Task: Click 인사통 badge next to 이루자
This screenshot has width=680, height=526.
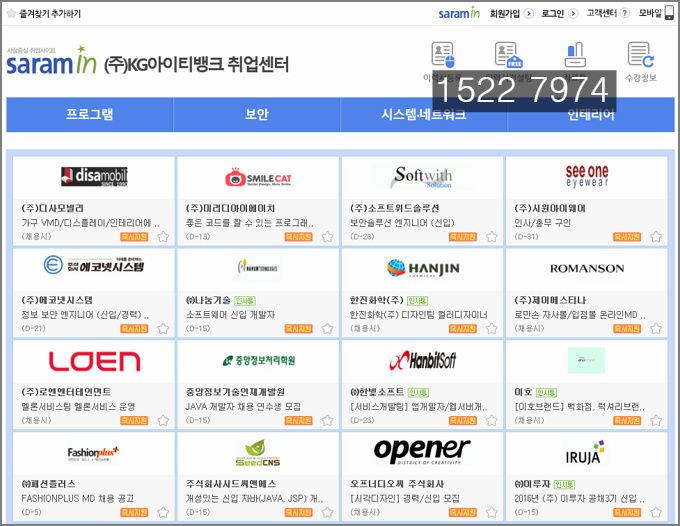Action: pos(565,484)
